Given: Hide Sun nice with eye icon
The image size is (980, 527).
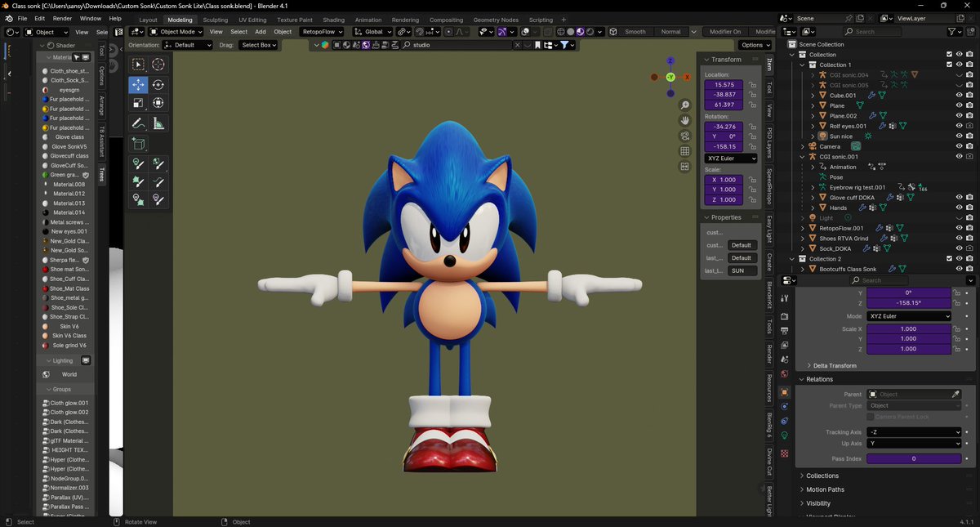Looking at the screenshot, I should [x=959, y=136].
